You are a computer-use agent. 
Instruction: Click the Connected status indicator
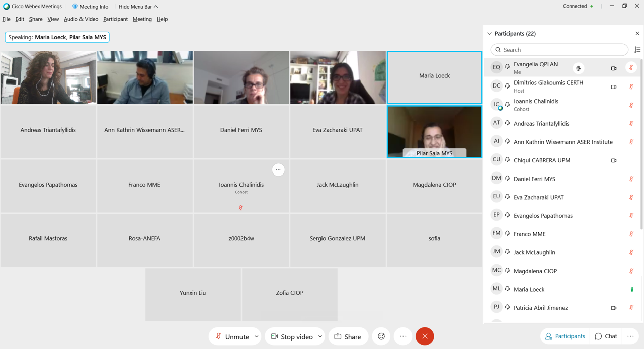tap(578, 6)
